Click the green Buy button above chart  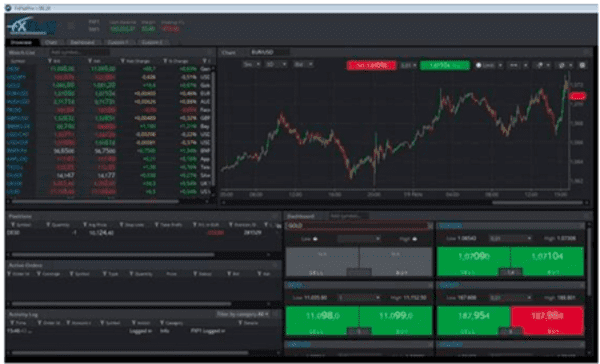(445, 65)
